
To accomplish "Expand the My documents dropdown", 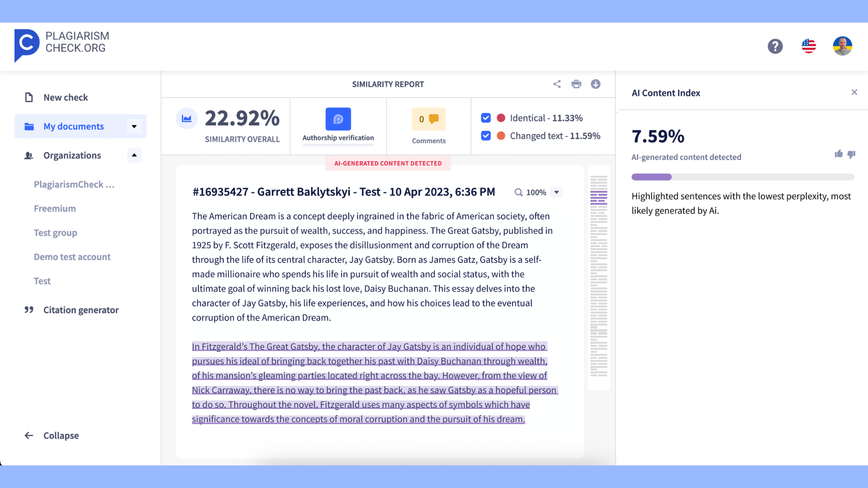I will (x=134, y=126).
